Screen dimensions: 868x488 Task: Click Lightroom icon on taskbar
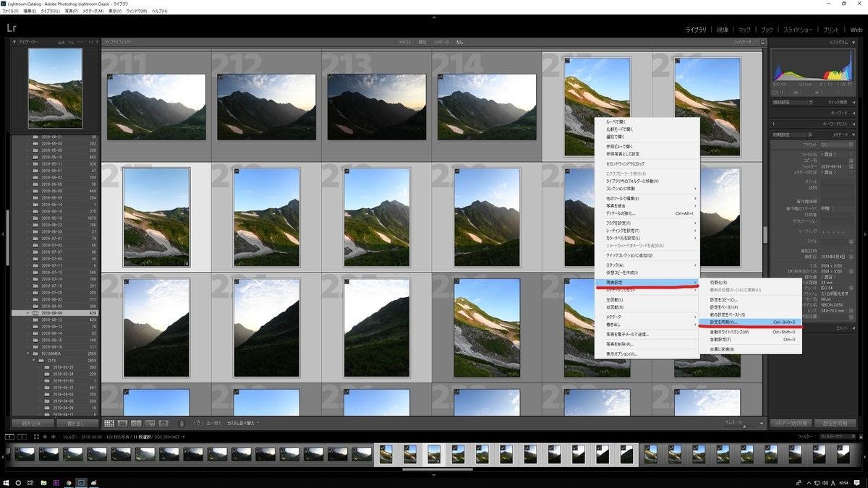pyautogui.click(x=81, y=482)
